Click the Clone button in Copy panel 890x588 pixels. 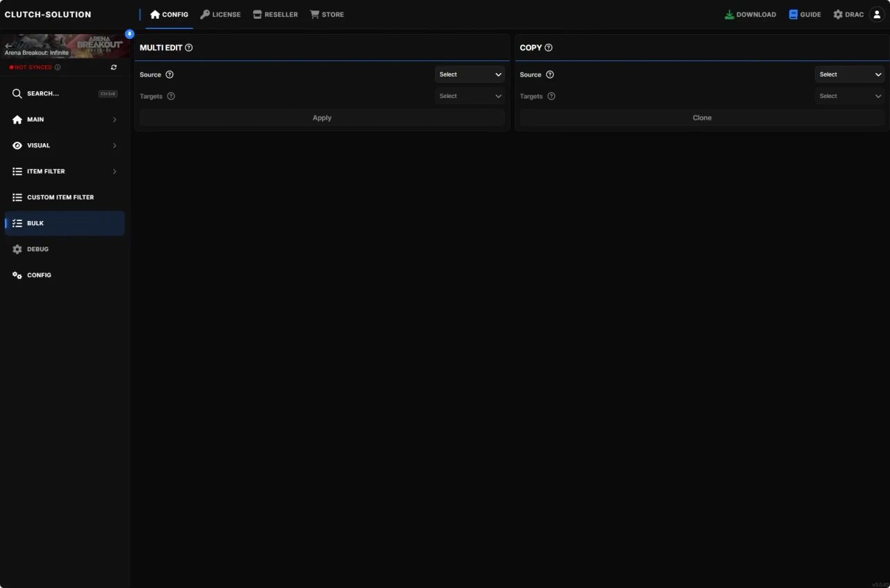point(702,117)
